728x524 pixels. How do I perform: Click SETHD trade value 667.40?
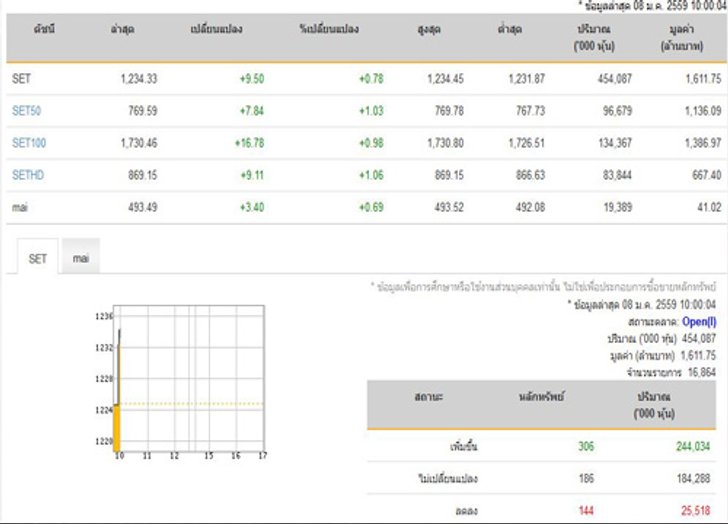click(x=707, y=175)
